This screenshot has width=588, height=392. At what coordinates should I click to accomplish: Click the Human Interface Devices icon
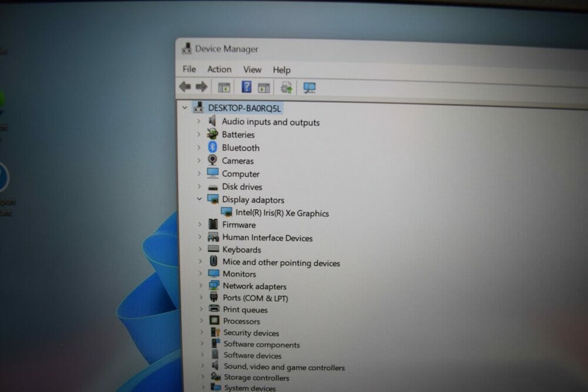213,237
